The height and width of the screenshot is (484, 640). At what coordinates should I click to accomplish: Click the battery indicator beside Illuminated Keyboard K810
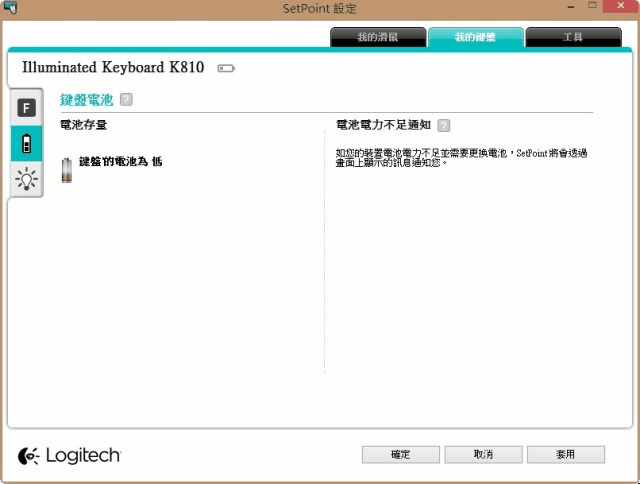point(226,68)
